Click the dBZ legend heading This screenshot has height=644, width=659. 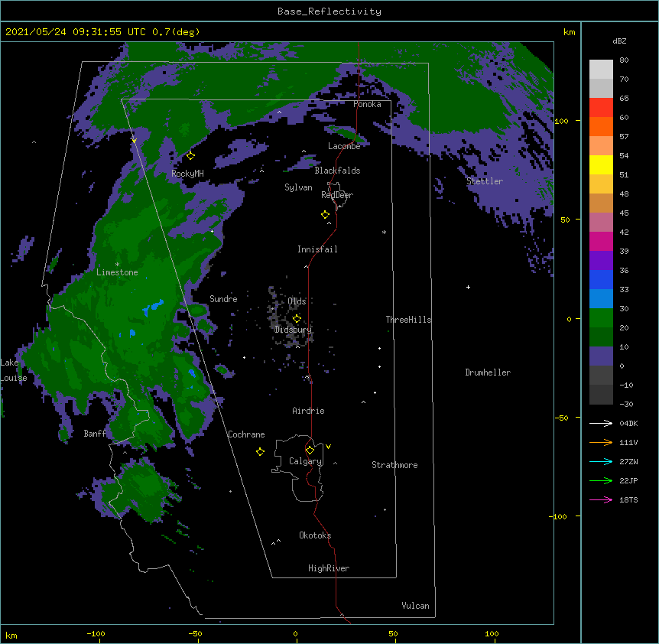(619, 41)
